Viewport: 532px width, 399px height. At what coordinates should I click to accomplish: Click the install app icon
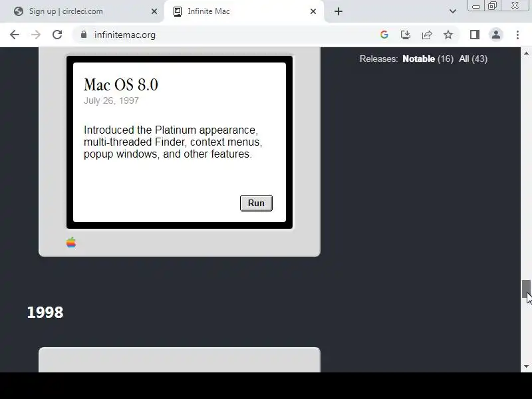406,35
